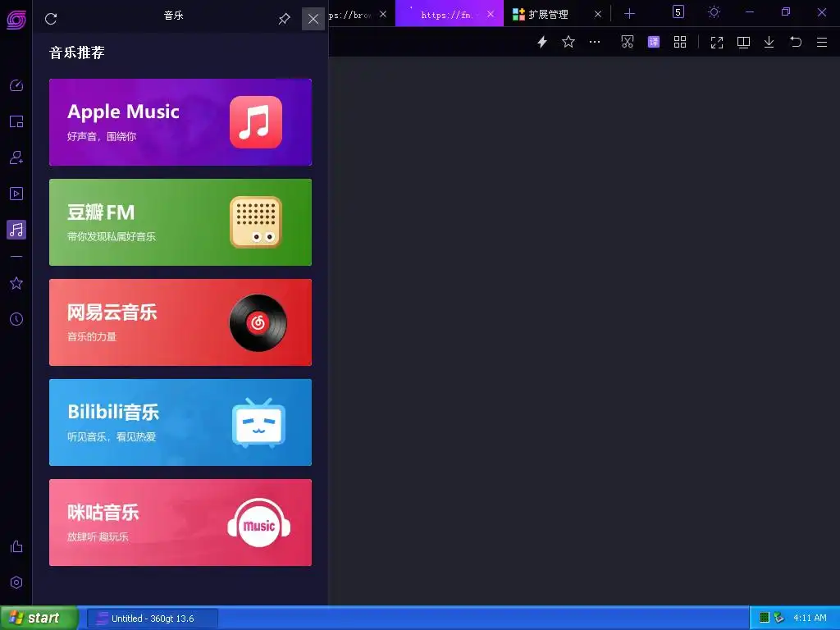Click the green square tray icon

[x=765, y=618]
